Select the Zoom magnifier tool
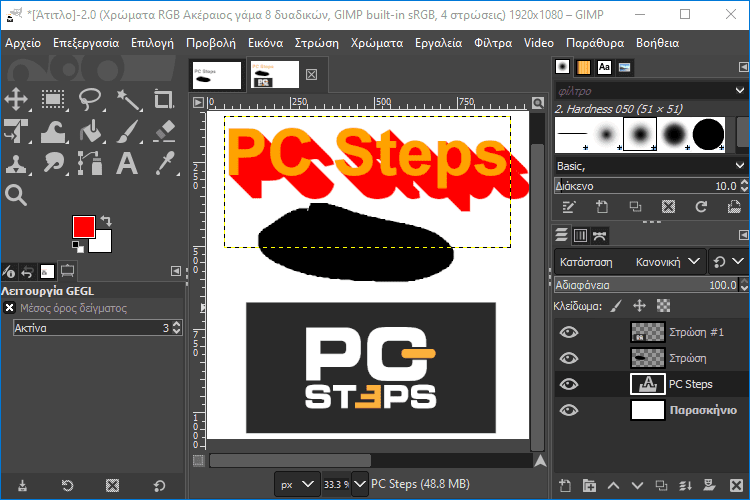Image resolution: width=750 pixels, height=500 pixels. [x=16, y=195]
